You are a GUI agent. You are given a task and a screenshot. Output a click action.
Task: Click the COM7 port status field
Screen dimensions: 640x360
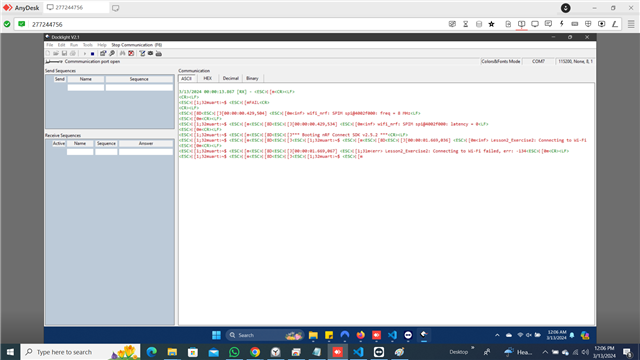538,61
